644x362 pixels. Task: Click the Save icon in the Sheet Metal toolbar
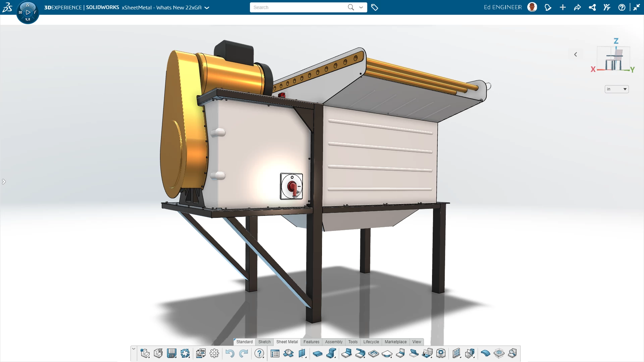[172, 353]
